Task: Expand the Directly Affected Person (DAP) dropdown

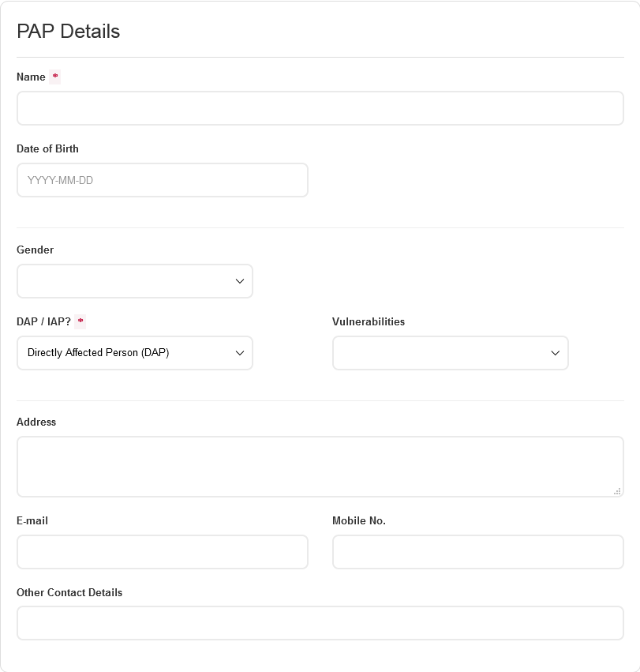Action: pyautogui.click(x=135, y=353)
